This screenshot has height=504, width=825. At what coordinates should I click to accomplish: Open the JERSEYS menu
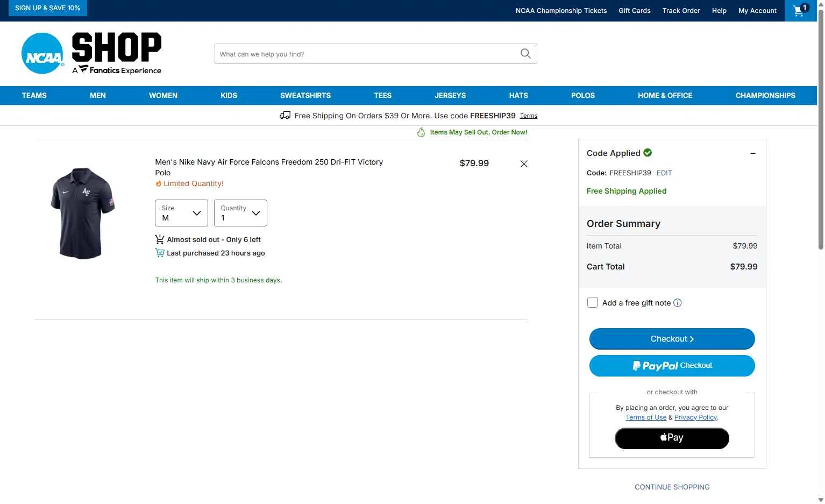(x=450, y=95)
